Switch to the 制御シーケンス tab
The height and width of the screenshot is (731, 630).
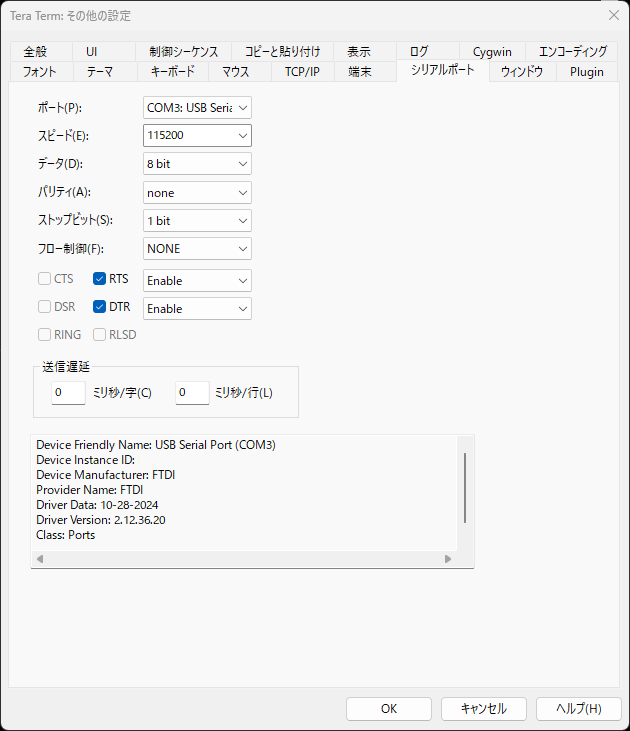click(184, 51)
